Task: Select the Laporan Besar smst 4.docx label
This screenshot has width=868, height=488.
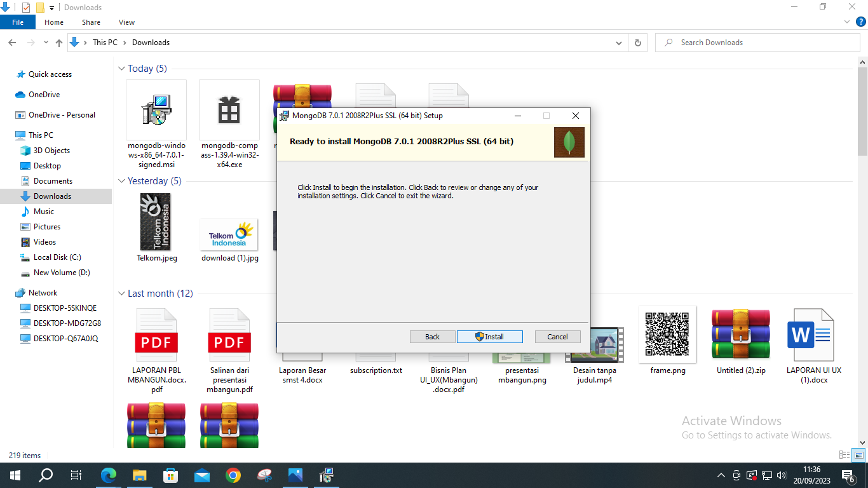Action: coord(302,375)
